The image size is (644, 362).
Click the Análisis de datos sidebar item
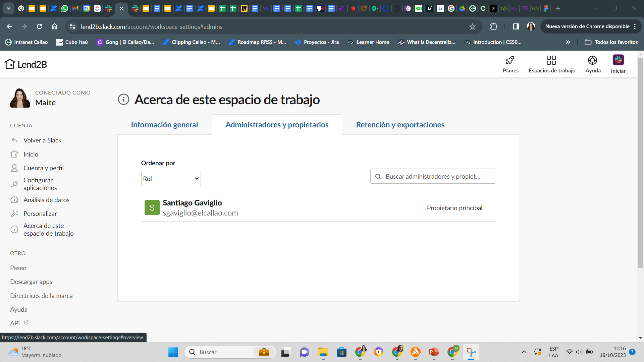click(x=46, y=200)
